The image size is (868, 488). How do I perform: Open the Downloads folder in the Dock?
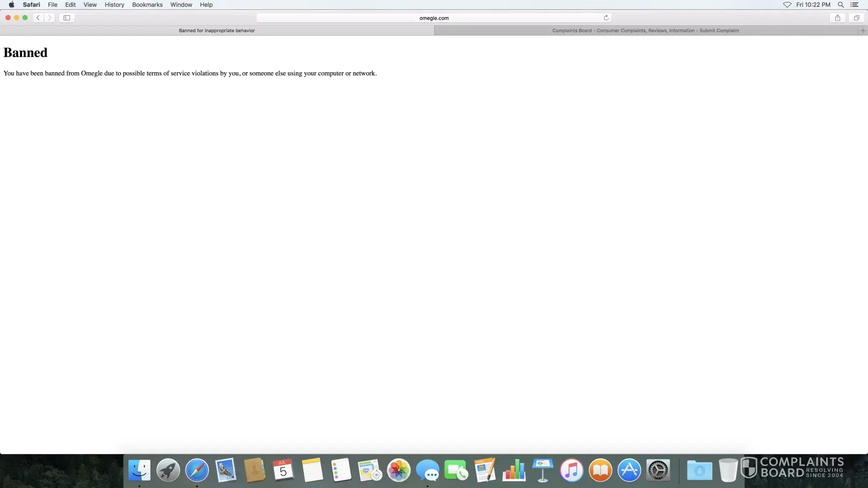[x=699, y=470]
